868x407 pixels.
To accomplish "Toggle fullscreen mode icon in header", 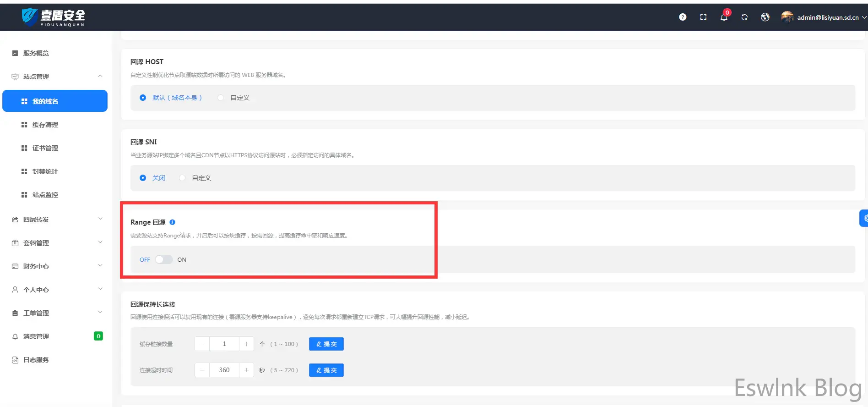I will coord(703,17).
